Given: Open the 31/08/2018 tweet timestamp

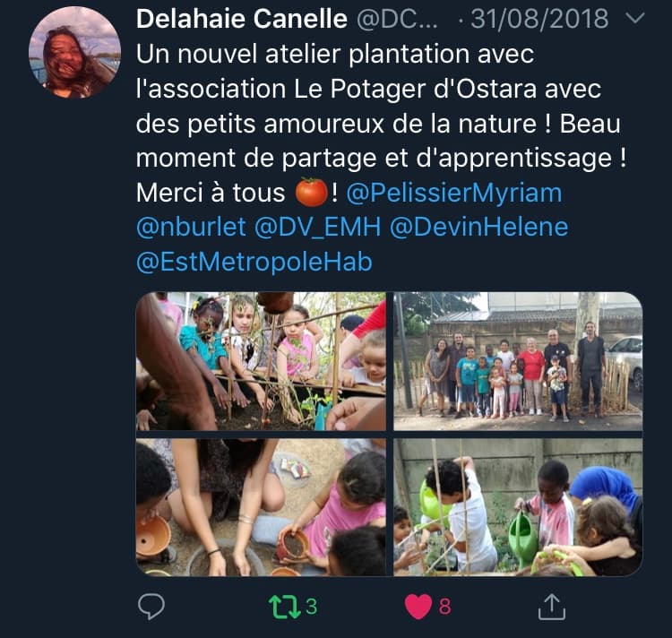Looking at the screenshot, I should (539, 19).
